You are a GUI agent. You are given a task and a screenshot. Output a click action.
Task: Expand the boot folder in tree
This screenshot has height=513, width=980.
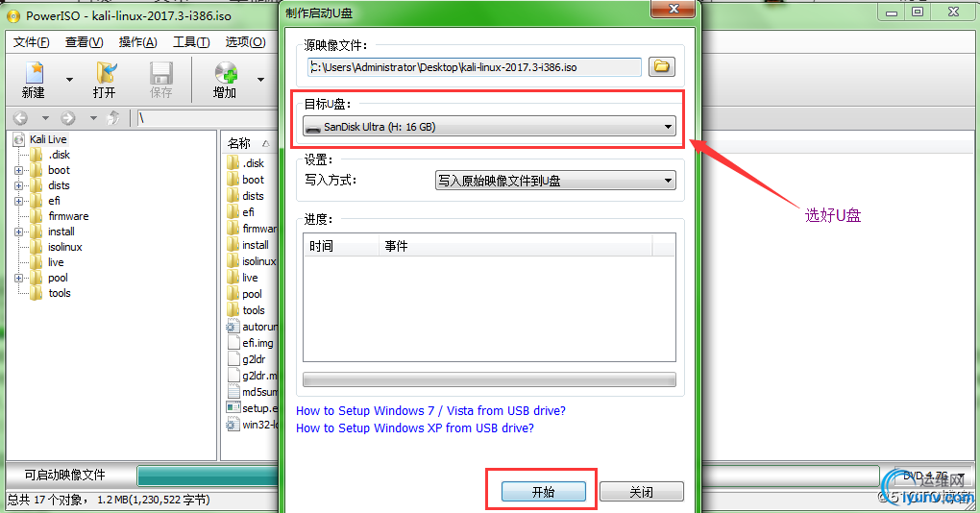pos(19,171)
